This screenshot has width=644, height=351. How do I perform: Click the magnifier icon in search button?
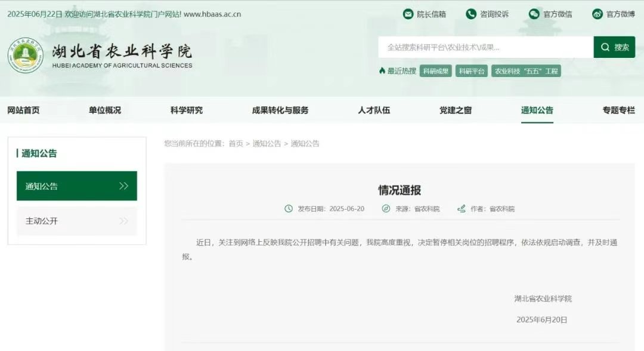point(605,47)
